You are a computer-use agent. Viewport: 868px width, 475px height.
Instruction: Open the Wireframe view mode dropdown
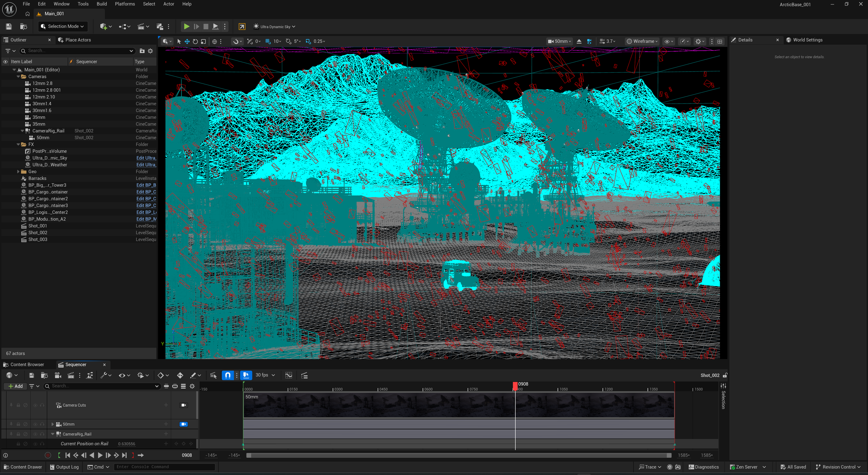(x=642, y=41)
